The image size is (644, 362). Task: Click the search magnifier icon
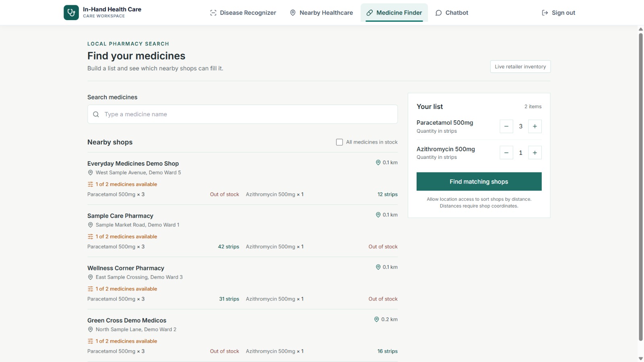coord(96,114)
